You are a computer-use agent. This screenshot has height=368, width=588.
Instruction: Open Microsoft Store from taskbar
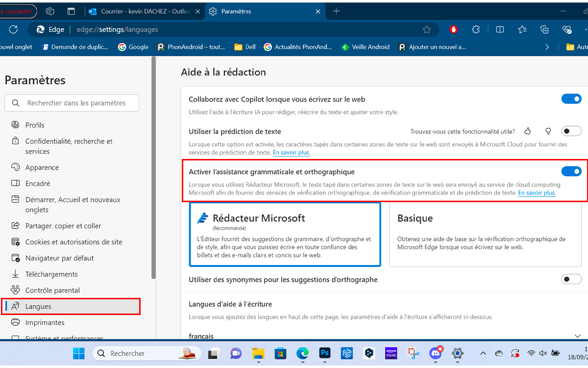pyautogui.click(x=280, y=353)
